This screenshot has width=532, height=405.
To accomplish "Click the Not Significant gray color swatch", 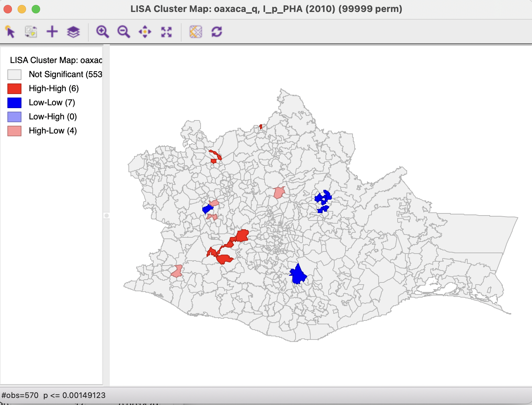I will (14, 74).
